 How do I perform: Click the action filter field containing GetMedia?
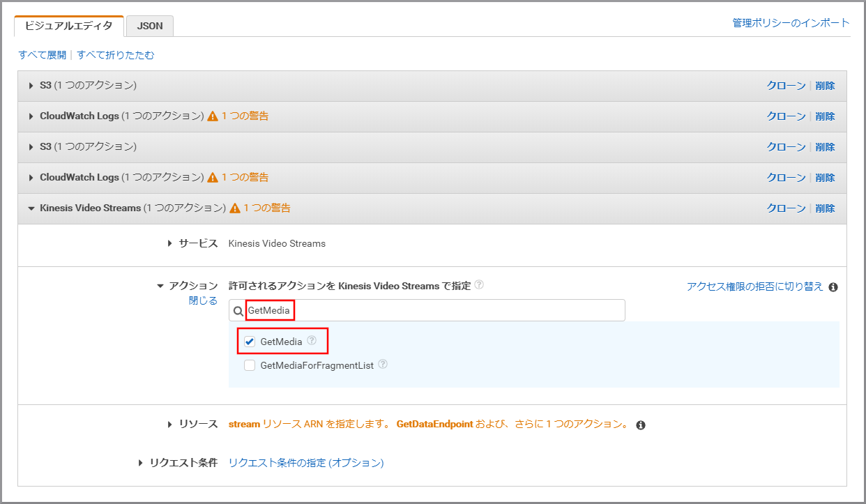[427, 310]
